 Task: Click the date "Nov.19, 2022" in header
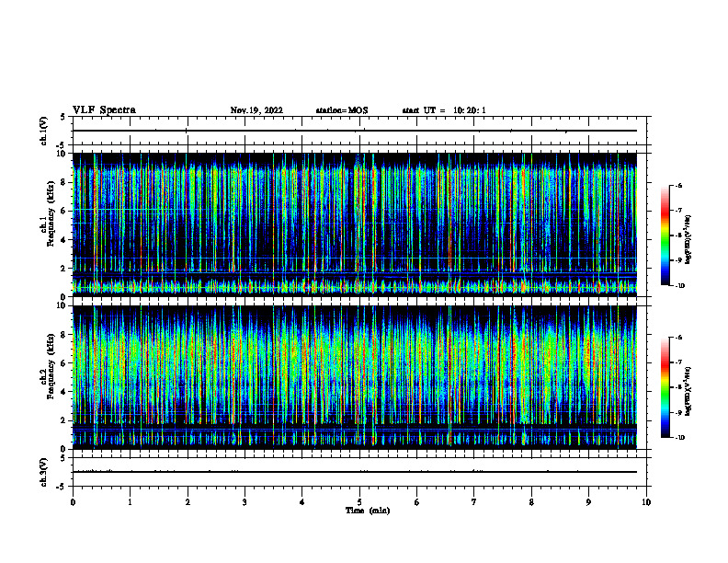[x=256, y=110]
